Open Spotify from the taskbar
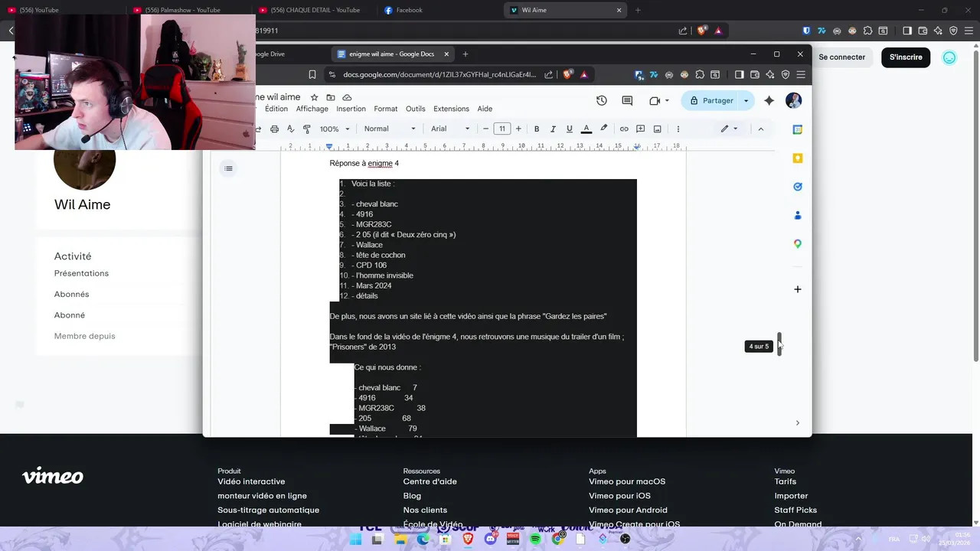The image size is (980, 551). [535, 539]
